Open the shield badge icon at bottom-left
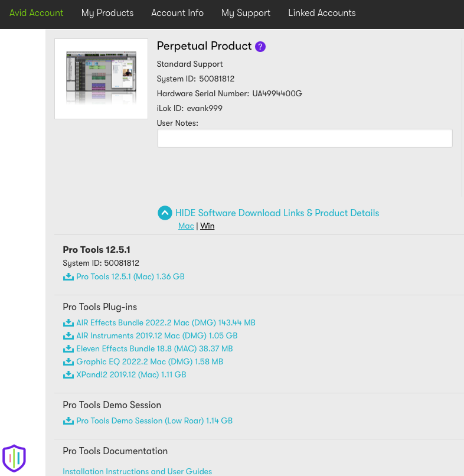 (14, 458)
